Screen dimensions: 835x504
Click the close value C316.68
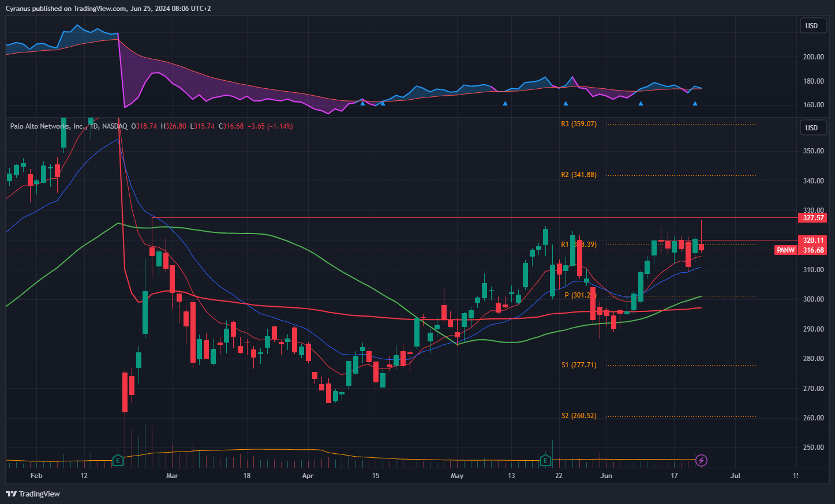[231, 126]
